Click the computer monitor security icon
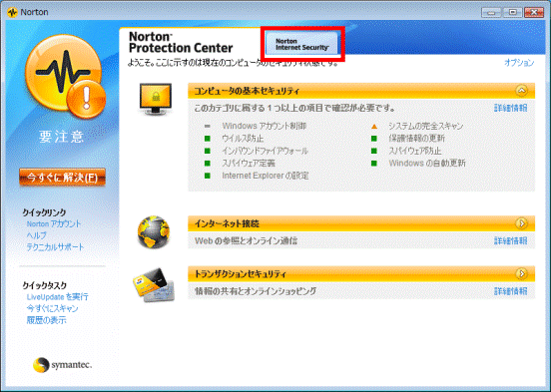 coord(156,100)
